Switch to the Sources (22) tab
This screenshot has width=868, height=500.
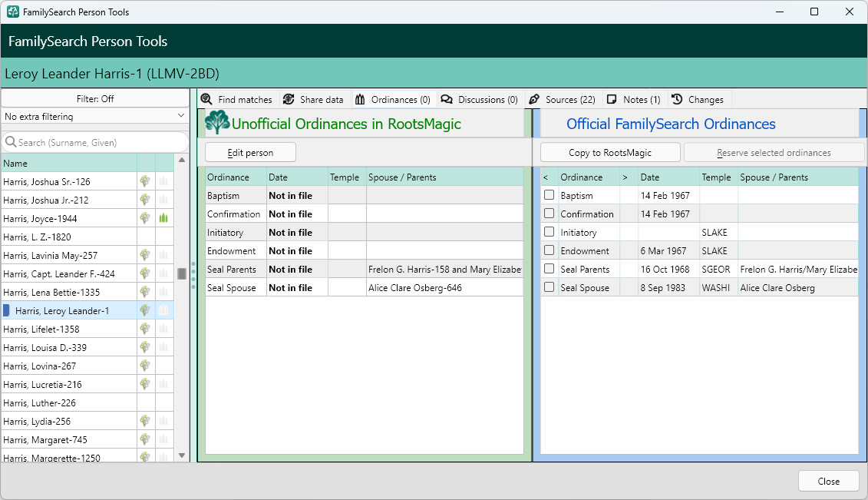click(563, 100)
